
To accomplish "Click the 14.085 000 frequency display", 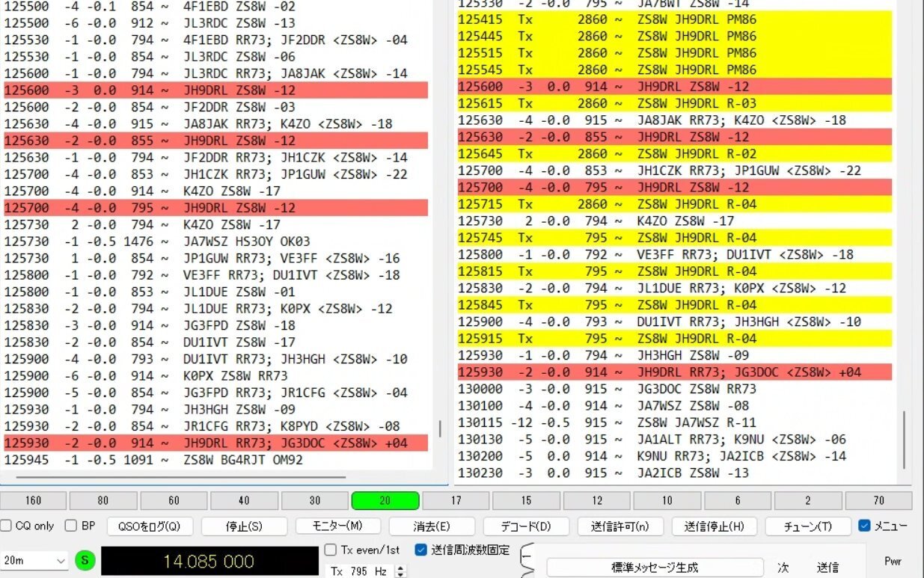I will (x=209, y=561).
